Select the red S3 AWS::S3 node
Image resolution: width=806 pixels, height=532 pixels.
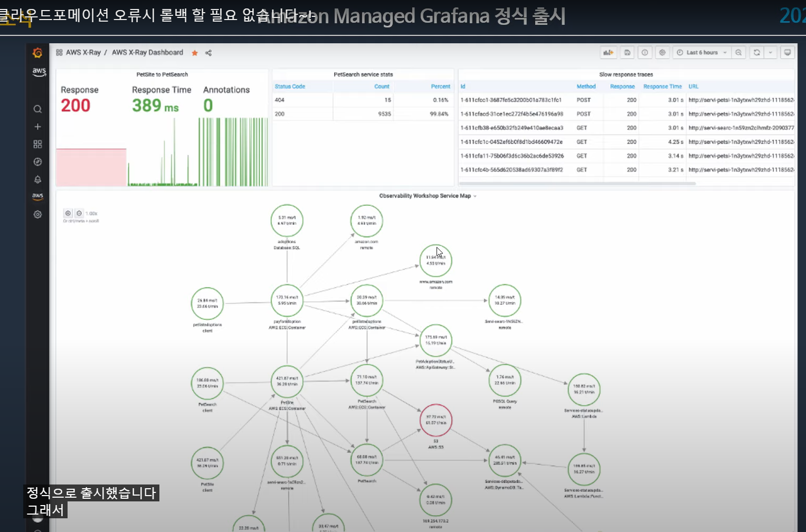435,420
